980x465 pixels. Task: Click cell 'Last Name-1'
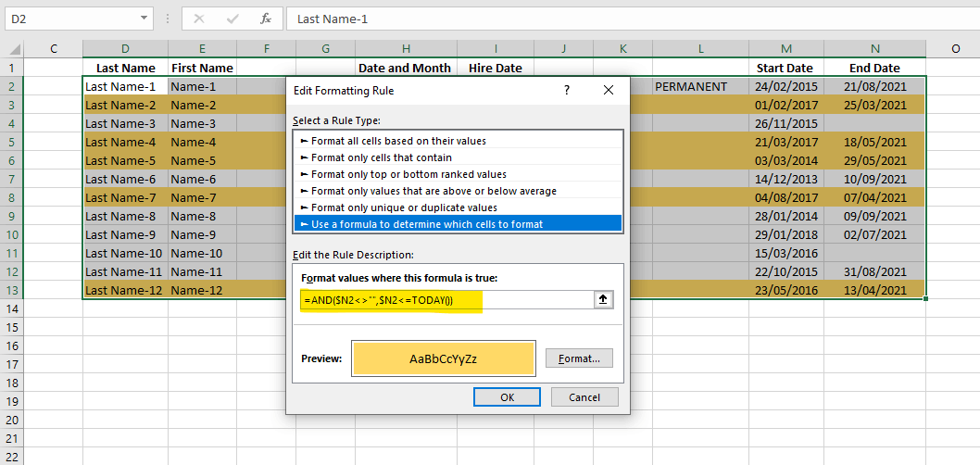tap(126, 87)
